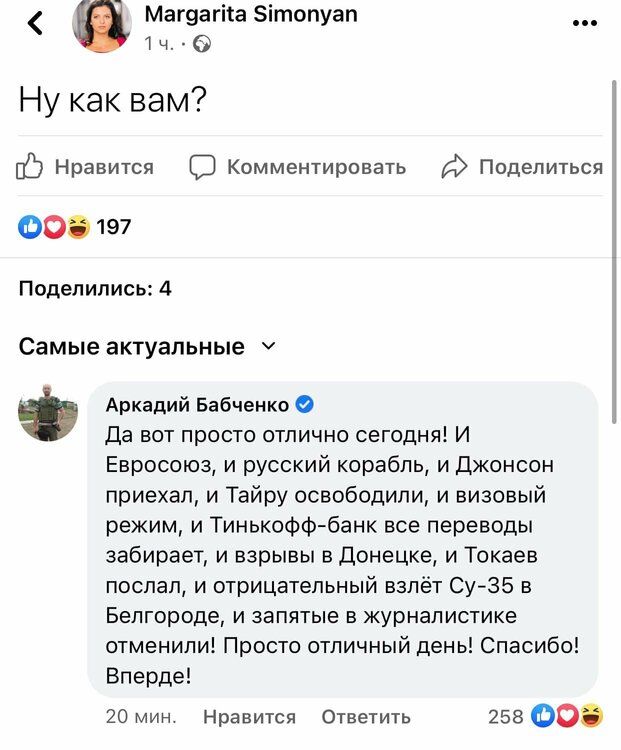This screenshot has width=621, height=750.
Task: Click the Аркадий Бабченко name link
Action: click(197, 404)
